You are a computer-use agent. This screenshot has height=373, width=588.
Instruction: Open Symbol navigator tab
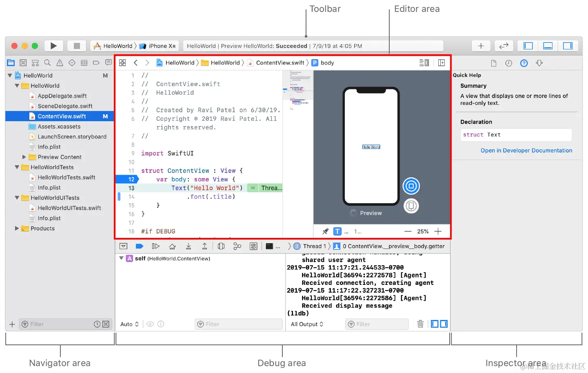pos(36,63)
